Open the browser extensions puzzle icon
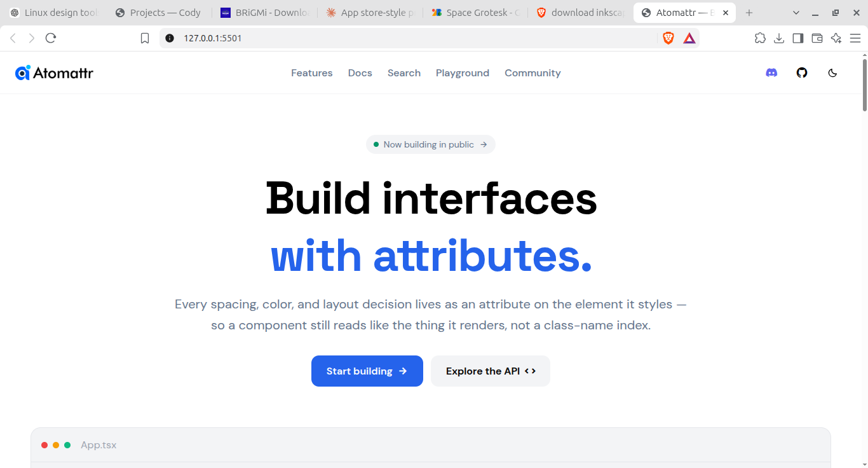Screen dimensions: 868x468 tap(760, 38)
